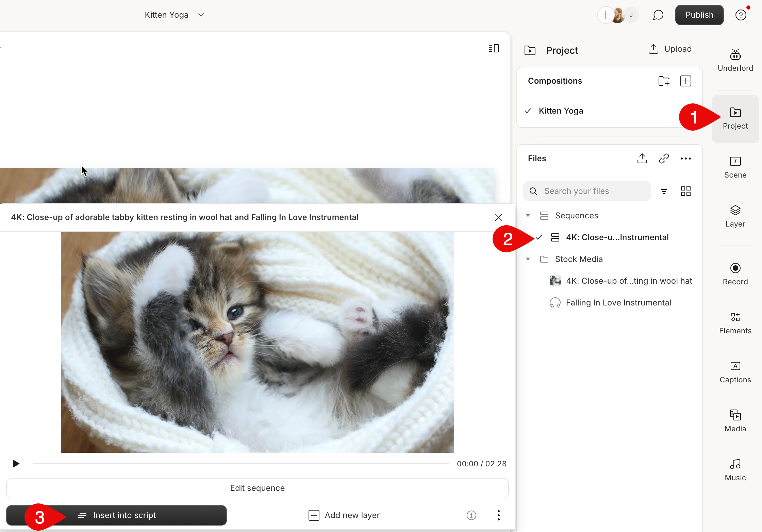762x532 pixels.
Task: Open the Underlord AI panel
Action: (x=735, y=60)
